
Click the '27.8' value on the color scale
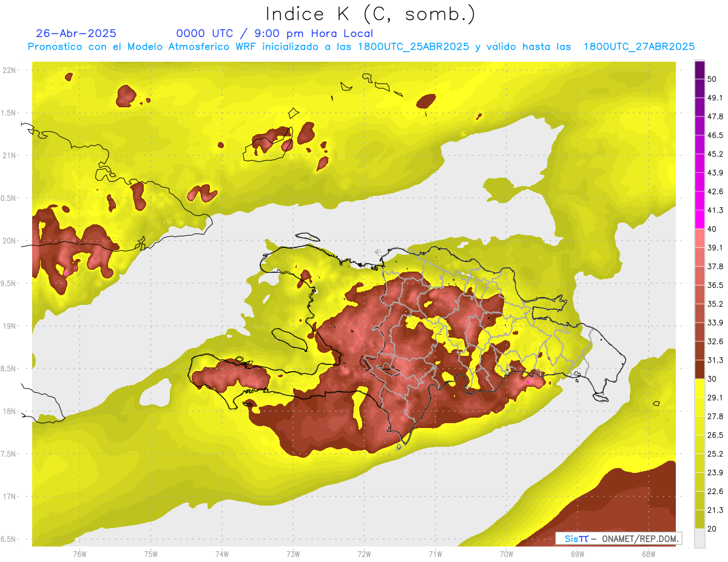pyautogui.click(x=715, y=416)
